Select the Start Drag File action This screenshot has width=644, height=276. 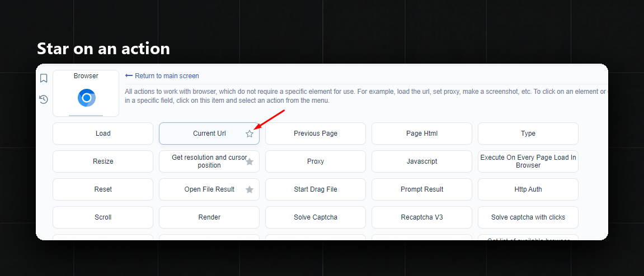[316, 189]
